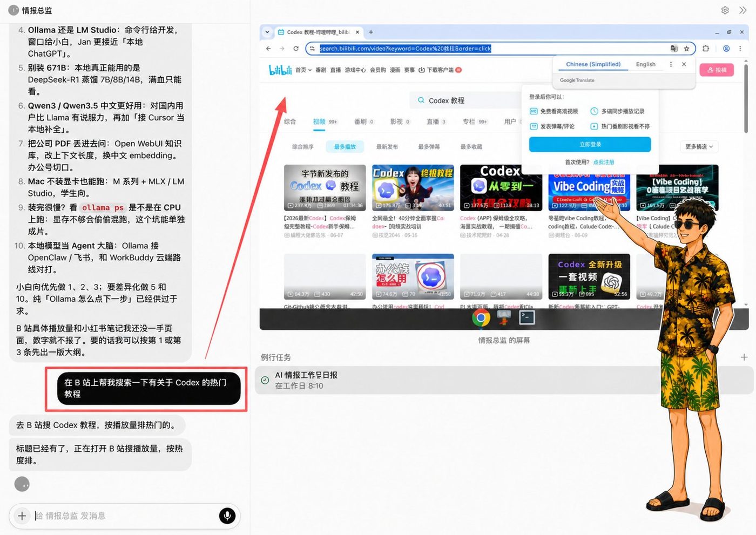756x535 pixels.
Task: Open settings gear in the chat app header
Action: [x=725, y=10]
